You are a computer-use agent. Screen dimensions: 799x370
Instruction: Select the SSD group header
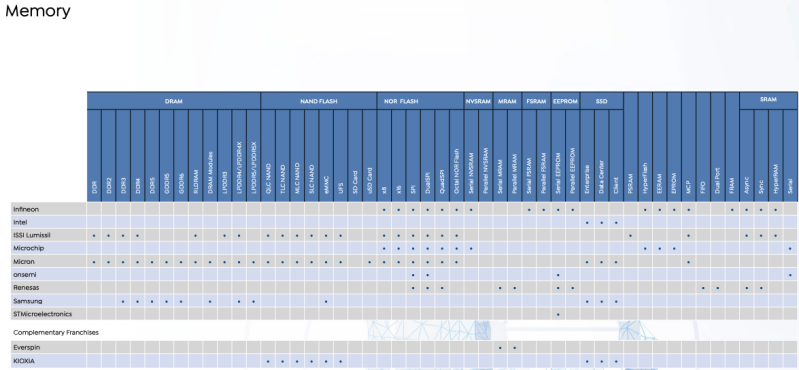point(601,101)
